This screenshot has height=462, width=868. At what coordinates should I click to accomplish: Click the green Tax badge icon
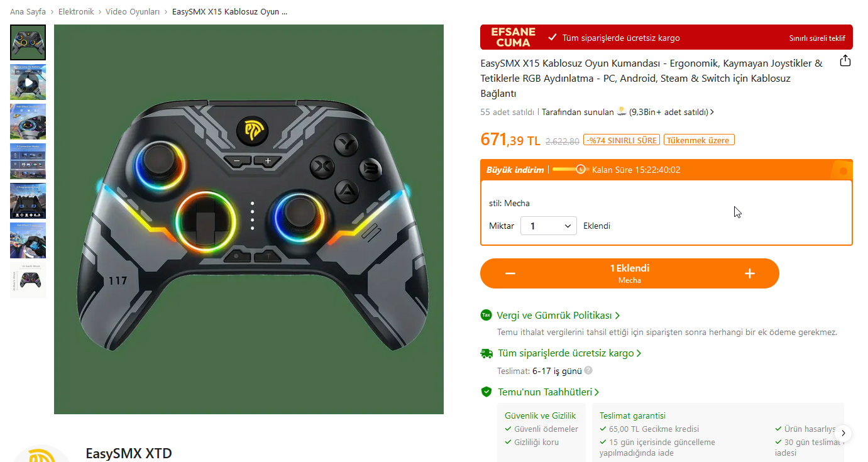point(486,315)
